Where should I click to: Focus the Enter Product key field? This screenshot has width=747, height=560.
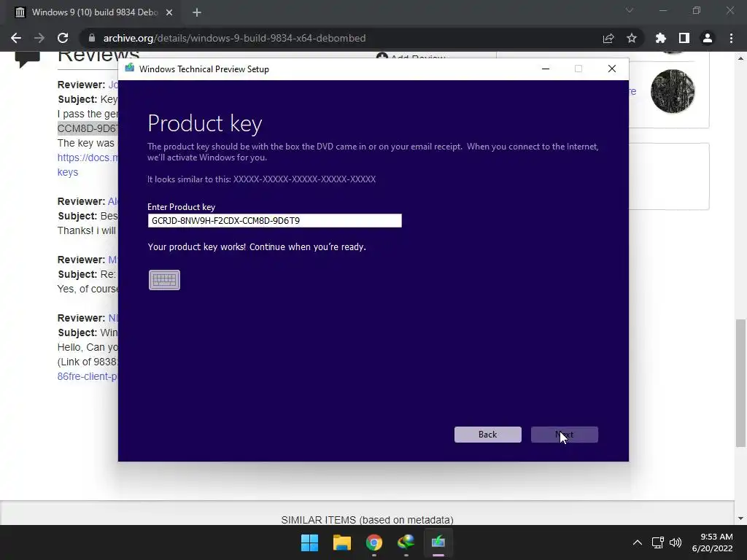275,220
